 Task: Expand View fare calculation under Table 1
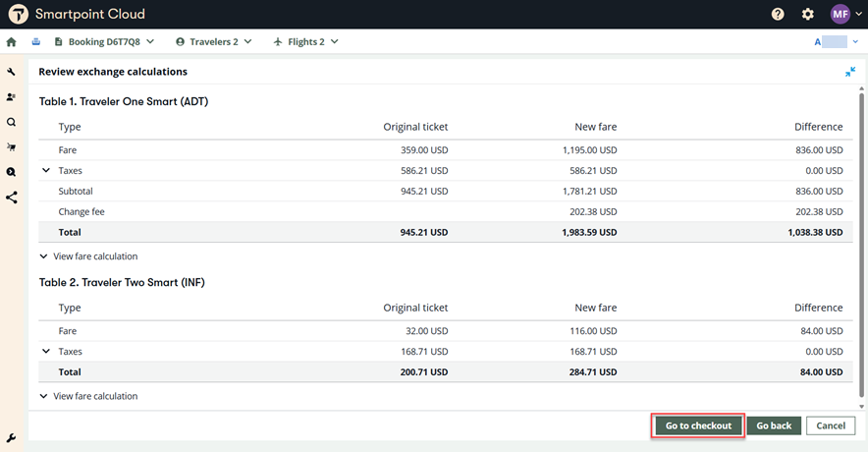pyautogui.click(x=88, y=256)
